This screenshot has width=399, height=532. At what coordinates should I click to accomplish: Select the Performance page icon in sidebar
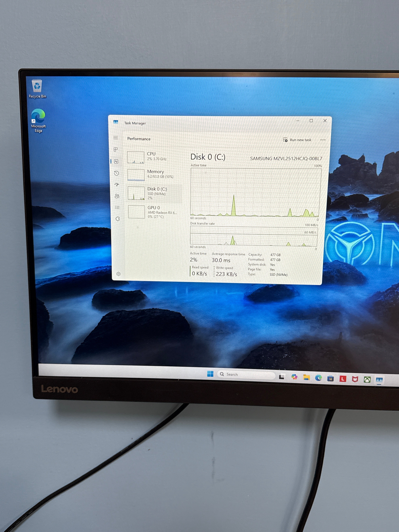[116, 161]
